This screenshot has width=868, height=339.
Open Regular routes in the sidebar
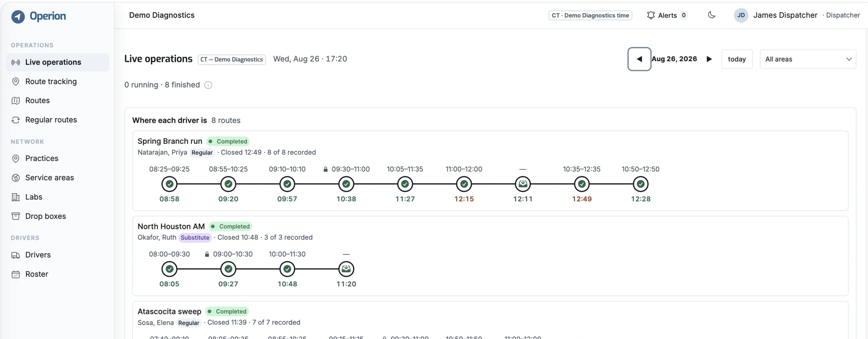(58, 120)
